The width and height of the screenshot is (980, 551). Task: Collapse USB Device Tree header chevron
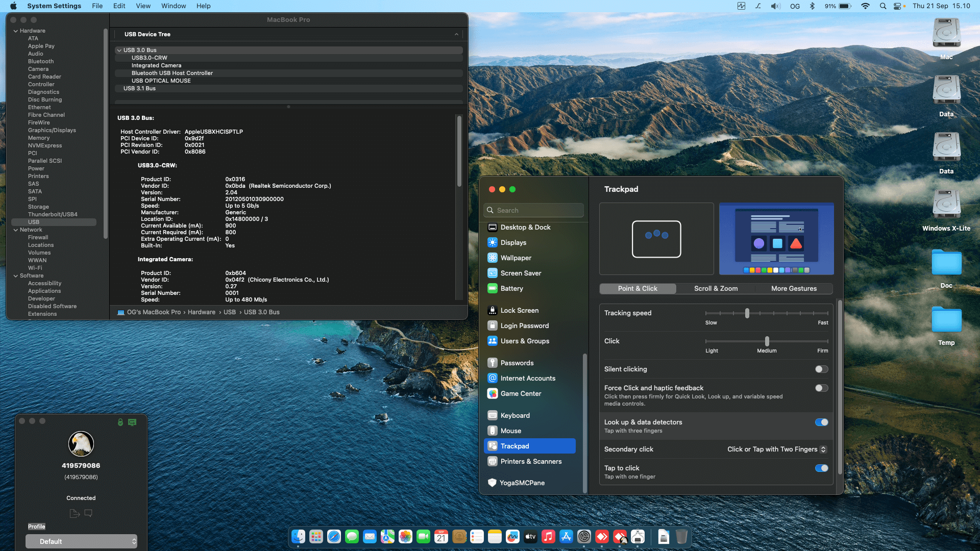pyautogui.click(x=456, y=34)
